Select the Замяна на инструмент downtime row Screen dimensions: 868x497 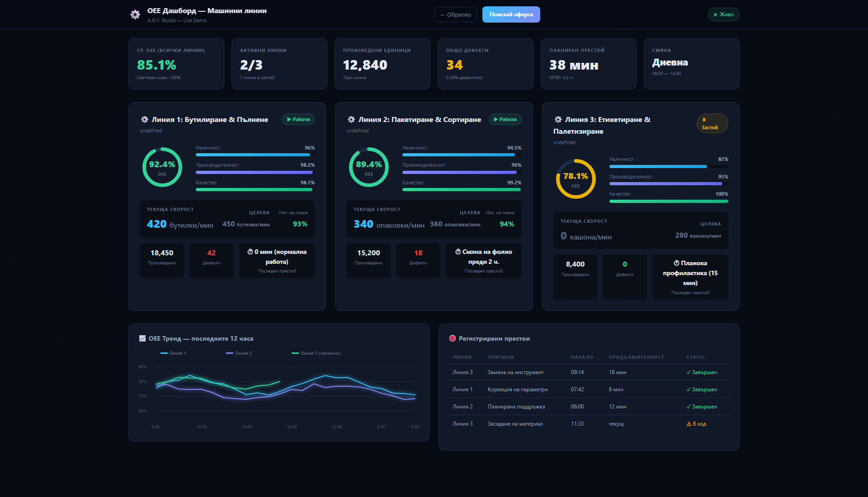click(x=589, y=372)
